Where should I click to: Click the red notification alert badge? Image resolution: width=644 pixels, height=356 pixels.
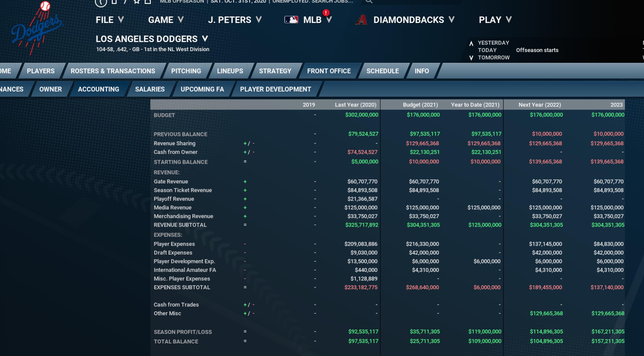click(326, 13)
